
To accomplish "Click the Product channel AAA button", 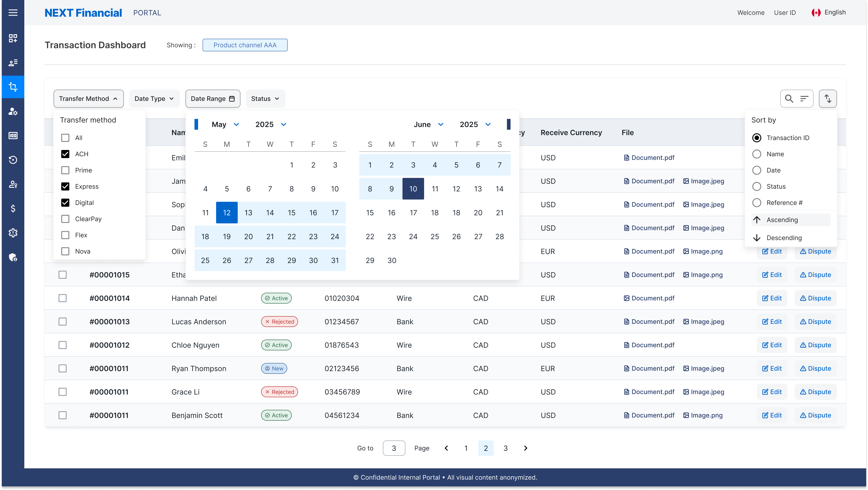I will (x=245, y=45).
